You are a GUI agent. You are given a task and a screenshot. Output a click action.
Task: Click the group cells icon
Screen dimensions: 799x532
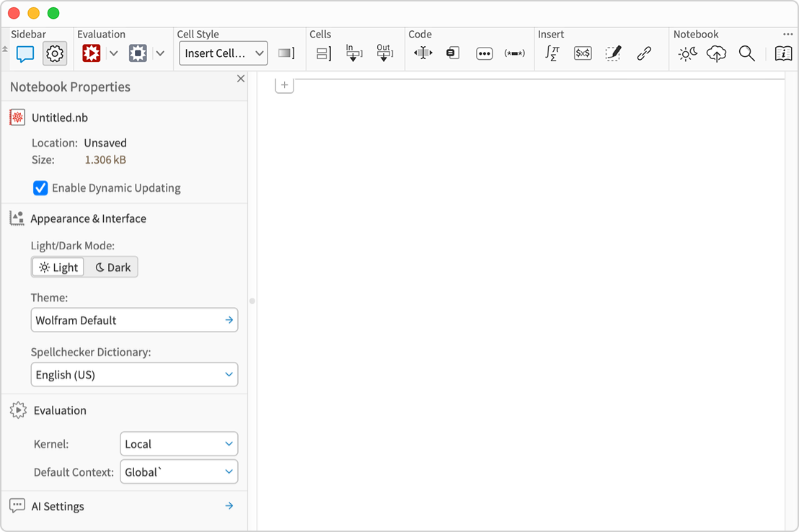[324, 53]
